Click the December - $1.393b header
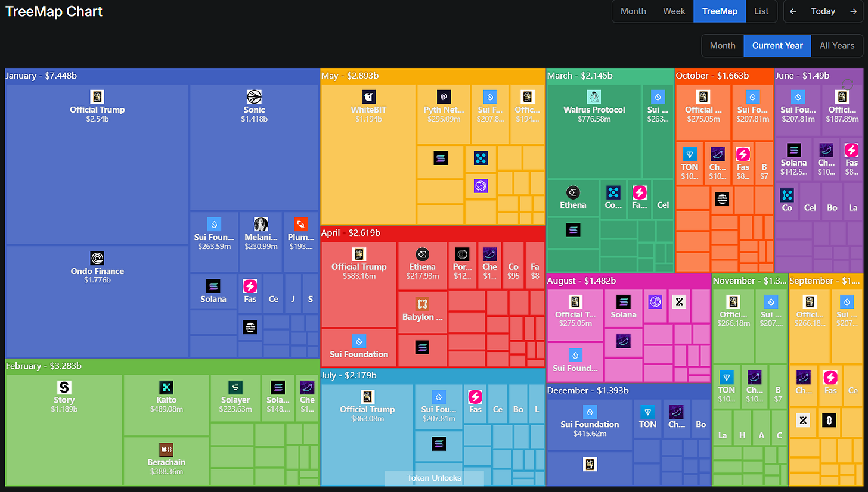This screenshot has height=492, width=868. pyautogui.click(x=588, y=390)
